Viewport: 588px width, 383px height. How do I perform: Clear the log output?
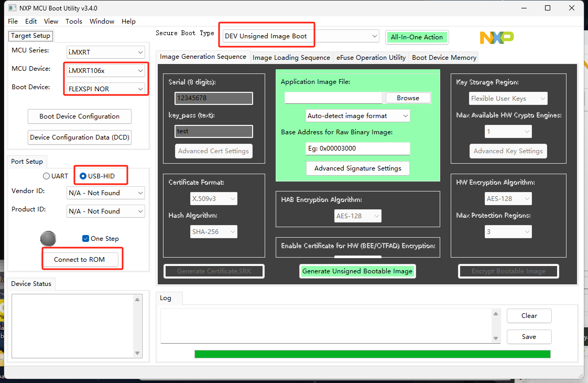tap(529, 316)
